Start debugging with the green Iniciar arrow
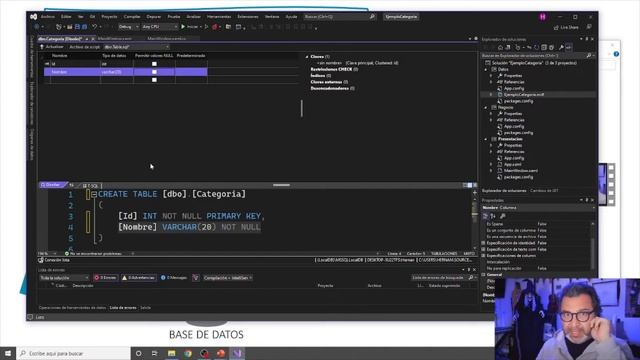 (x=183, y=27)
